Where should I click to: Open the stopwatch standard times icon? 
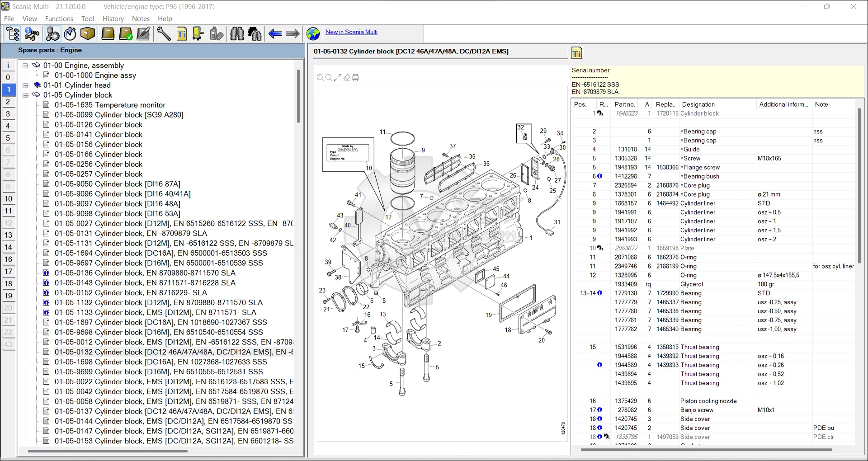(70, 34)
